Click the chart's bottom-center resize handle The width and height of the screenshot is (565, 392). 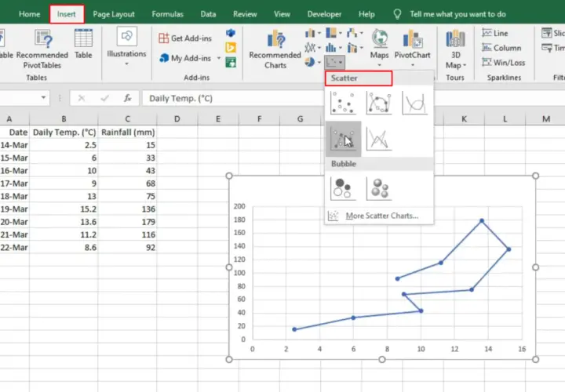[382, 359]
